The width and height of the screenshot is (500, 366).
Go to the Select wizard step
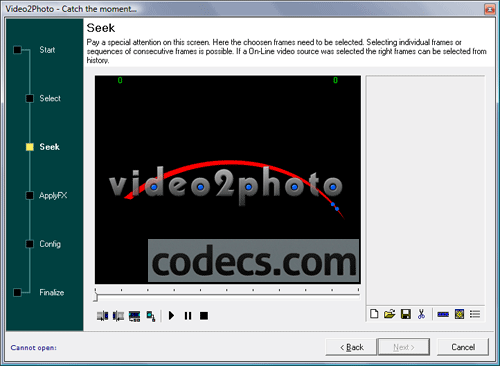click(50, 98)
